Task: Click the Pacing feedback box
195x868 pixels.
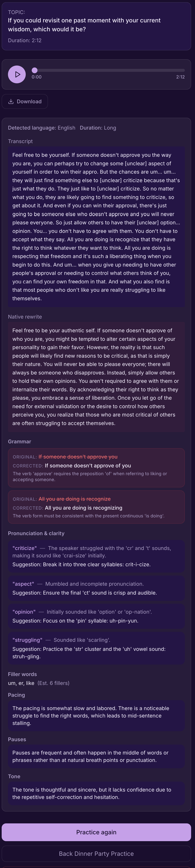Action: (x=96, y=715)
